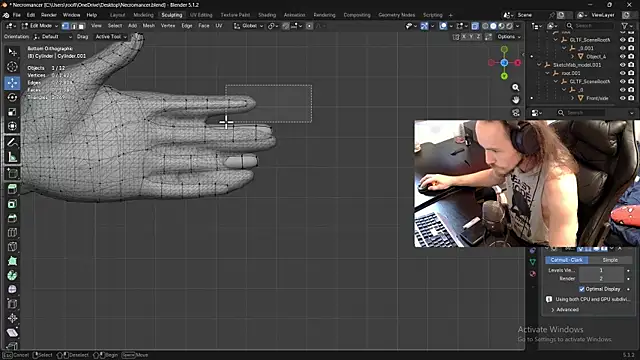Select the Spin tool

pyautogui.click(x=12, y=275)
